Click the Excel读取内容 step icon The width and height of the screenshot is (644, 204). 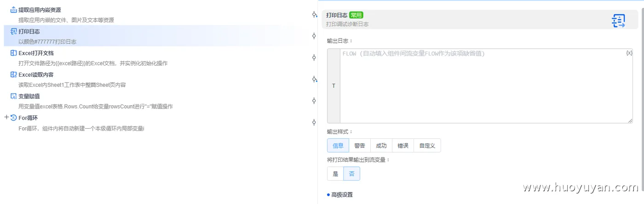coord(13,74)
